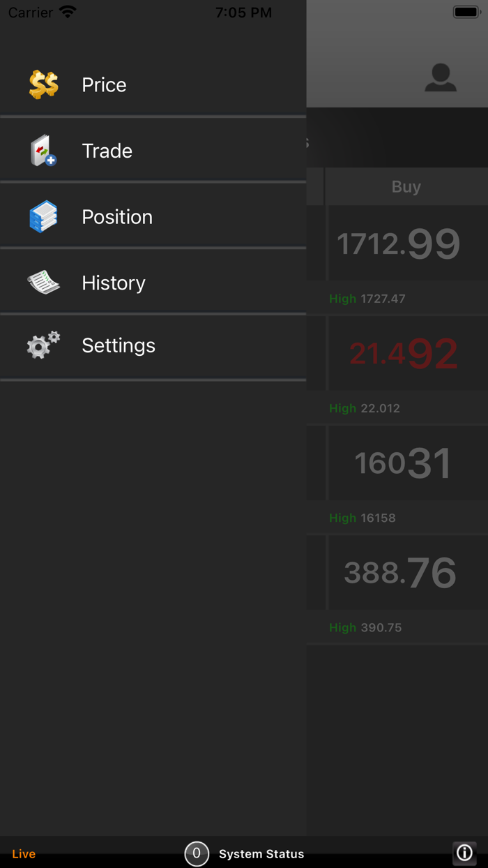
Task: Go to Position in the menu
Action: tap(117, 217)
